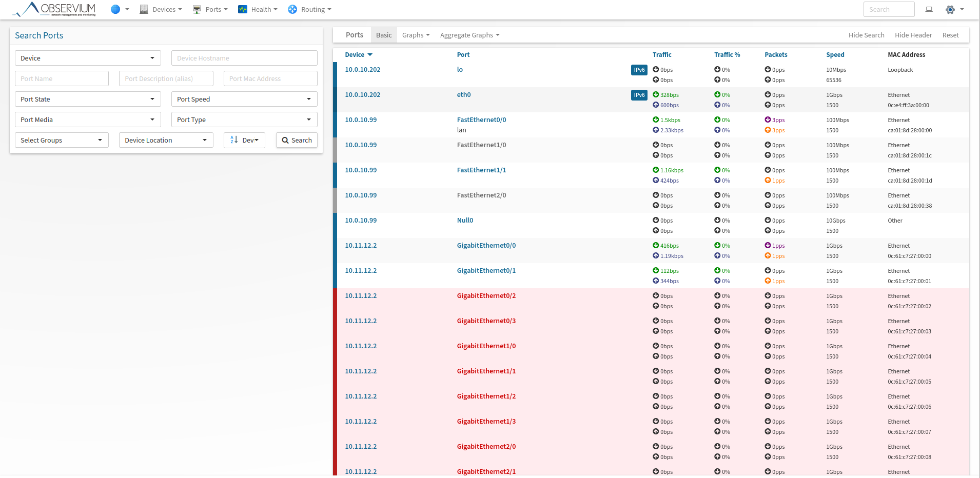This screenshot has height=478, width=980.
Task: Open the settings gear icon
Action: tap(950, 9)
